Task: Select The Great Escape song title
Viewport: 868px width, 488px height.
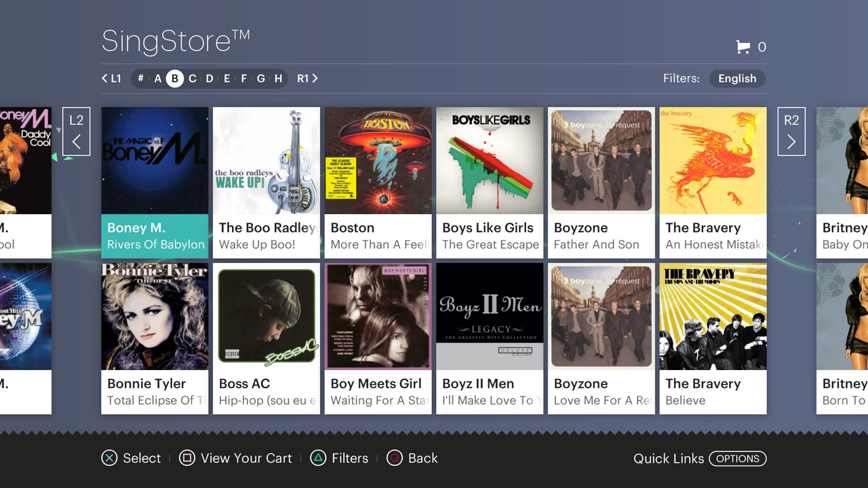Action: tap(490, 245)
